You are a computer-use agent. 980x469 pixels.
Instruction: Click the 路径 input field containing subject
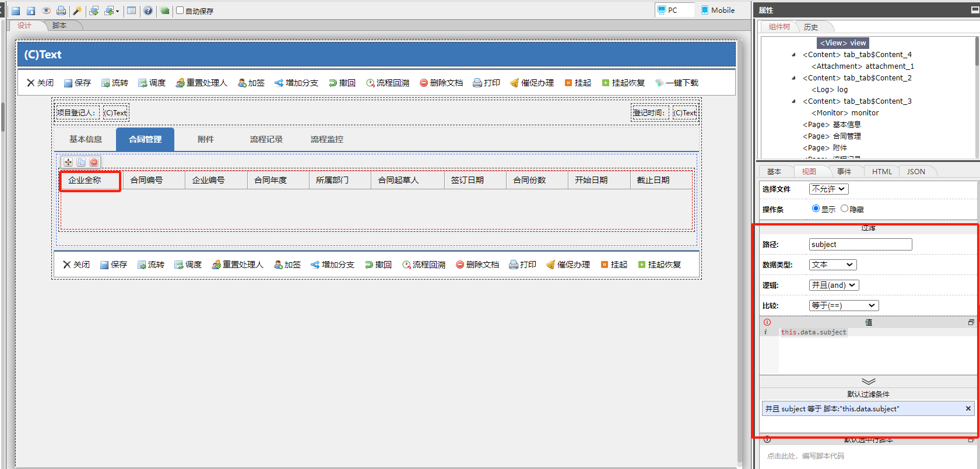[860, 245]
